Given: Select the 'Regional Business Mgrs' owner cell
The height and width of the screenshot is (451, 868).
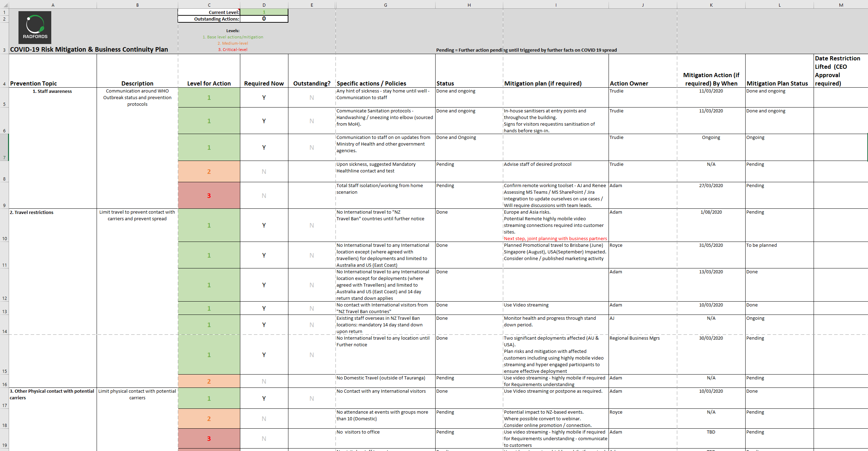Looking at the screenshot, I should tap(643, 355).
